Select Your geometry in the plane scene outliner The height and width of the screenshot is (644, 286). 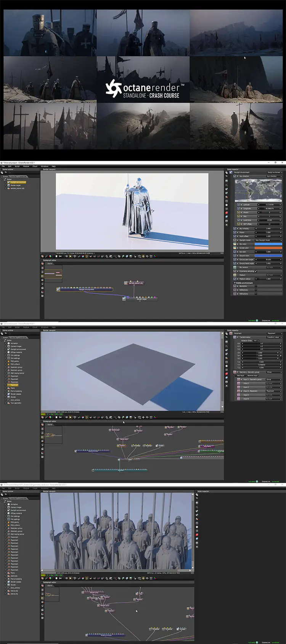pos(16,403)
